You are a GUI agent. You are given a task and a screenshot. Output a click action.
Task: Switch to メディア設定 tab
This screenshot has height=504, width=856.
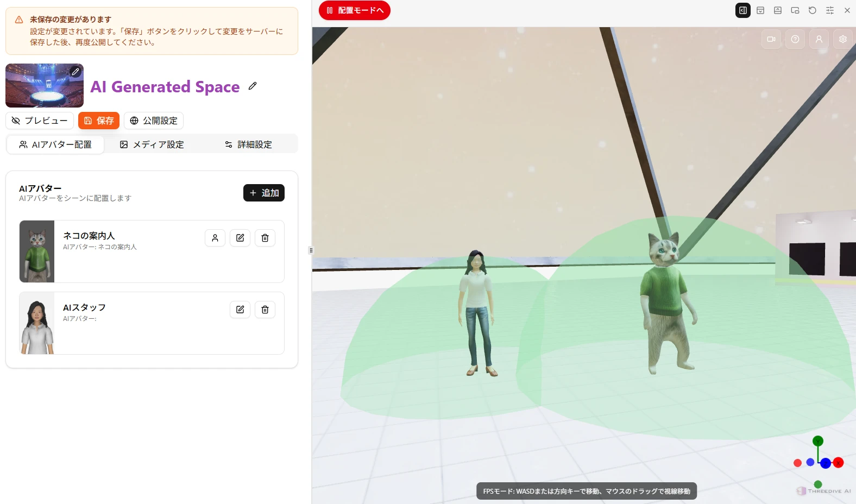point(152,144)
